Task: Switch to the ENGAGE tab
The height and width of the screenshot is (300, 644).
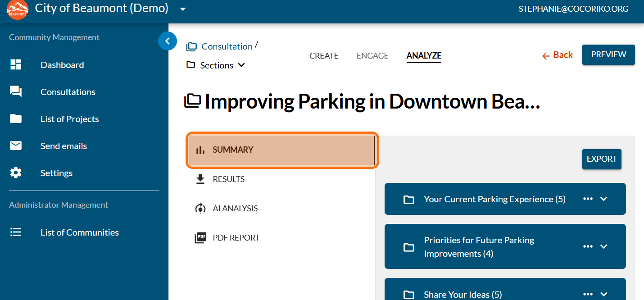Action: [372, 56]
